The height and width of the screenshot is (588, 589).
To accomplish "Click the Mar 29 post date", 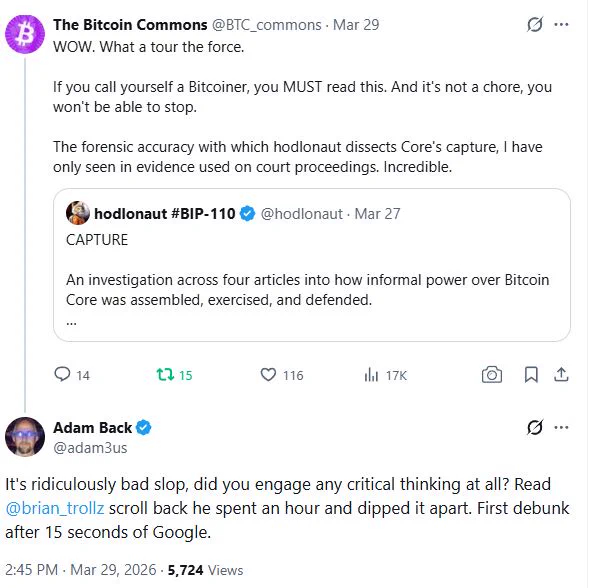I will point(356,25).
